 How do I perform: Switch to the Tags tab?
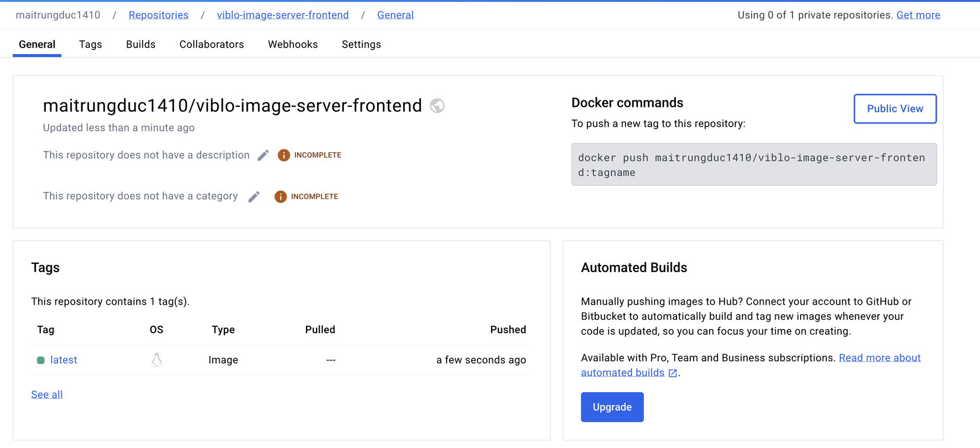(x=90, y=45)
